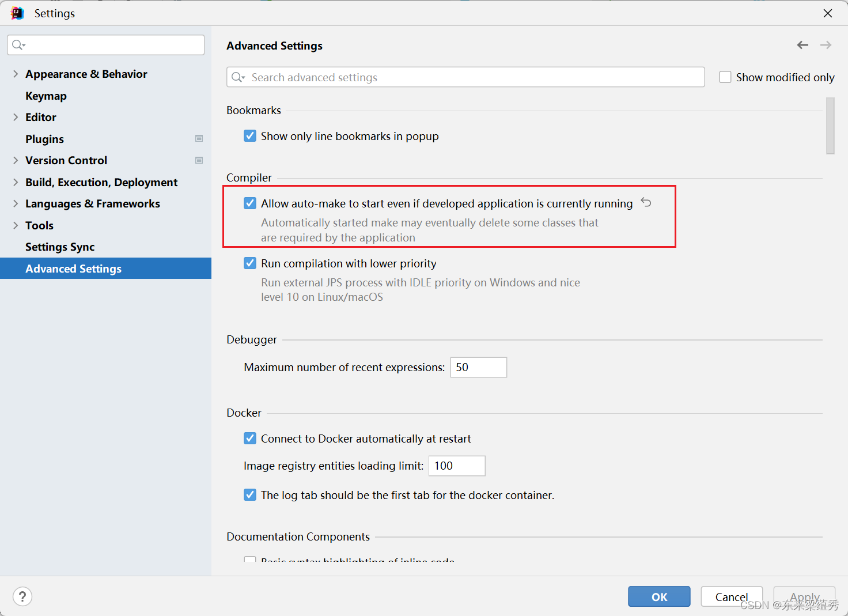
Task: Open the Keymap settings page
Action: click(46, 96)
